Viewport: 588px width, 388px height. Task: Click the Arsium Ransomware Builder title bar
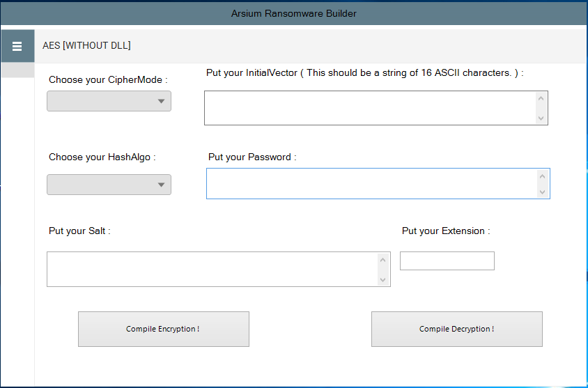pos(294,13)
